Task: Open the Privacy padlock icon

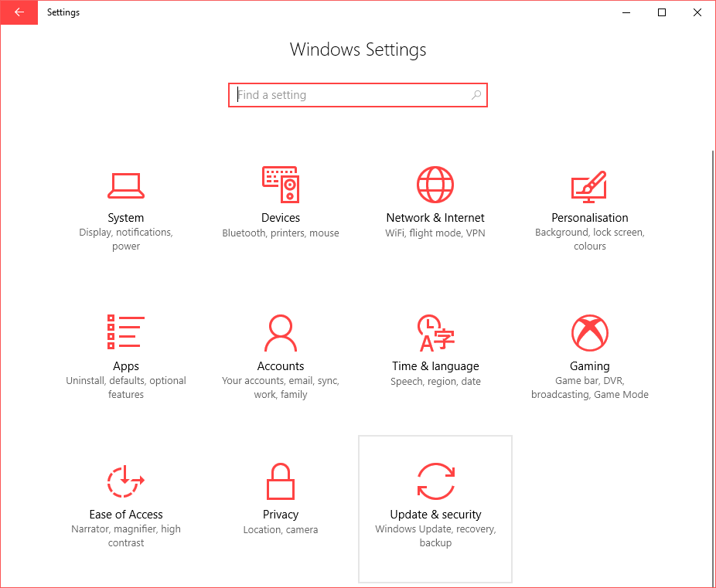Action: coord(281,481)
